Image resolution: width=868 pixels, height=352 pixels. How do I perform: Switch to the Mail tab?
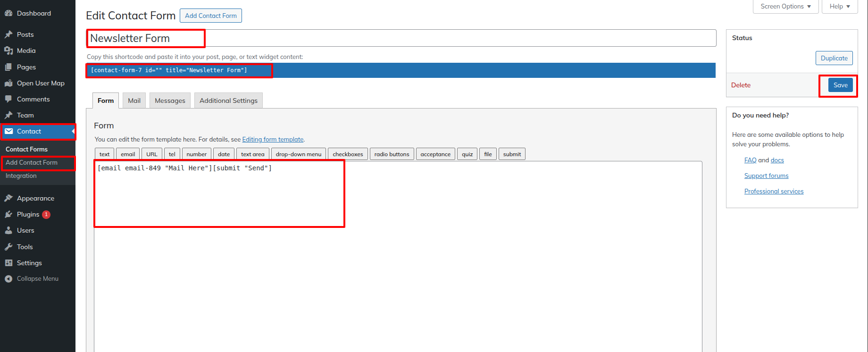pos(134,101)
